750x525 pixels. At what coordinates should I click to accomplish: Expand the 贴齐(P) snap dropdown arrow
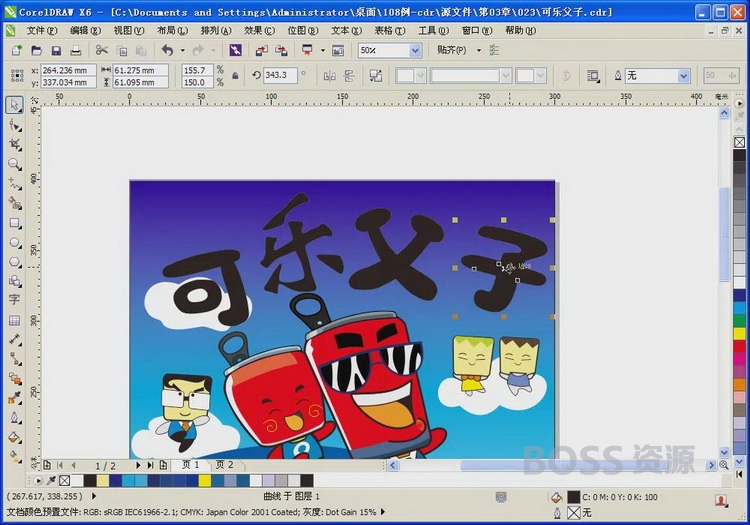[x=478, y=50]
